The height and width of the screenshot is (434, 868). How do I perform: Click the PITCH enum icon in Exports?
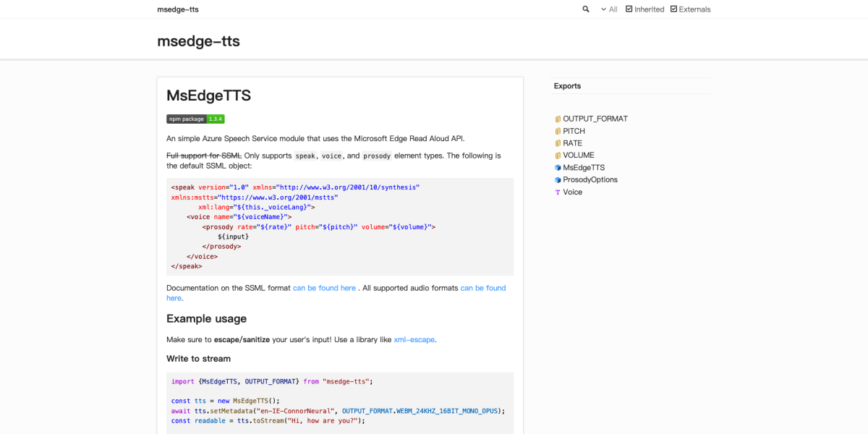tap(558, 132)
